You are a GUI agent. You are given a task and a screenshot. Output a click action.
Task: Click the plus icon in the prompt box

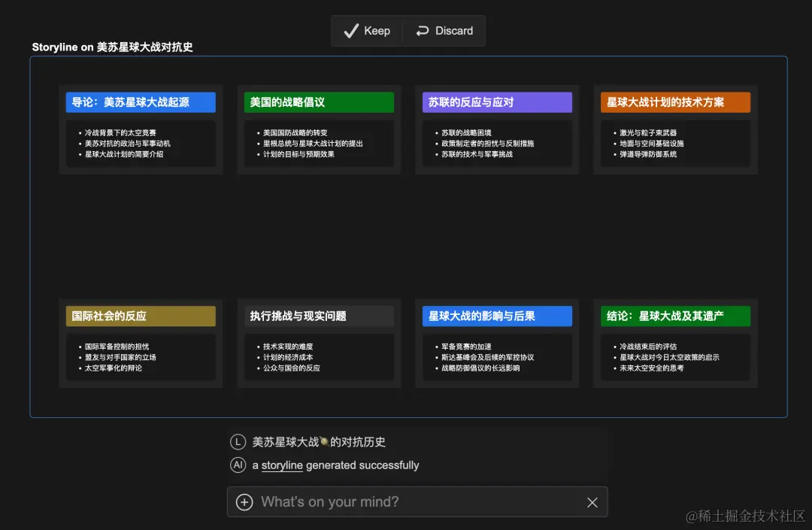[244, 502]
